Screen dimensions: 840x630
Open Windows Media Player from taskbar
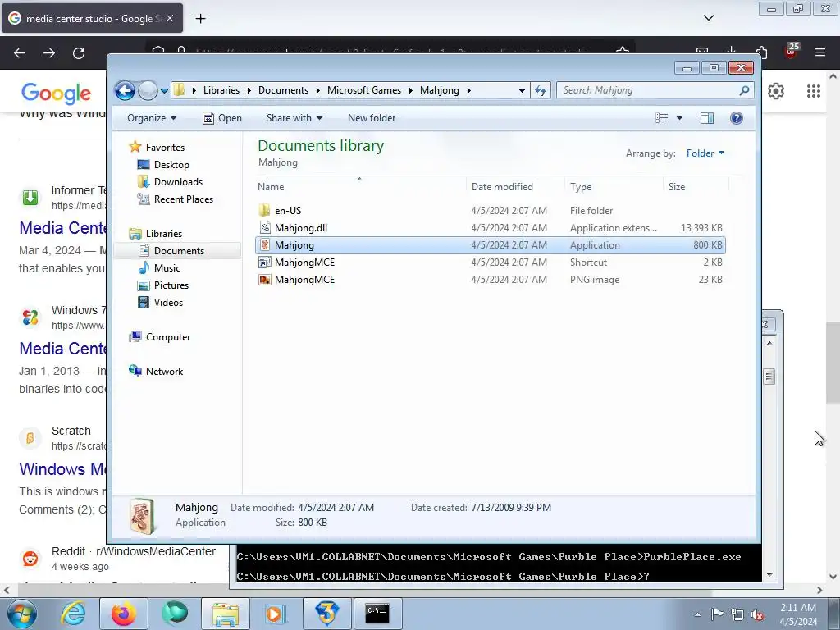click(276, 614)
